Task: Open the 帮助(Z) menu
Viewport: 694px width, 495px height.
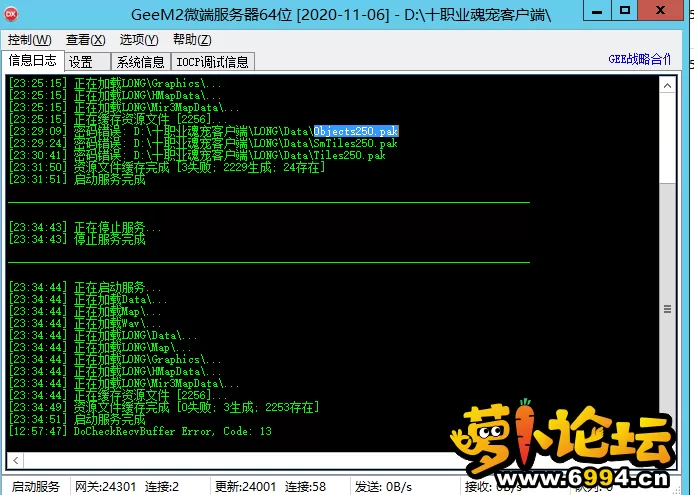Action: [192, 40]
